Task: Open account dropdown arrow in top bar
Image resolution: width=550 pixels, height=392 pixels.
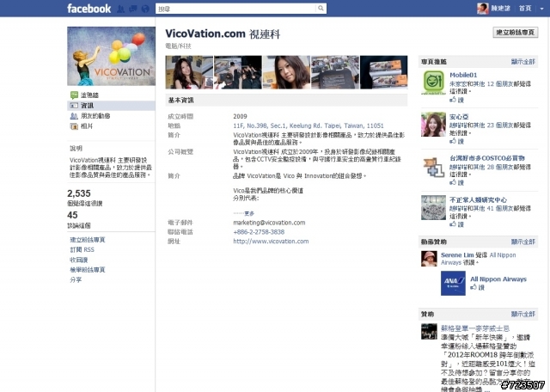Action: click(541, 9)
